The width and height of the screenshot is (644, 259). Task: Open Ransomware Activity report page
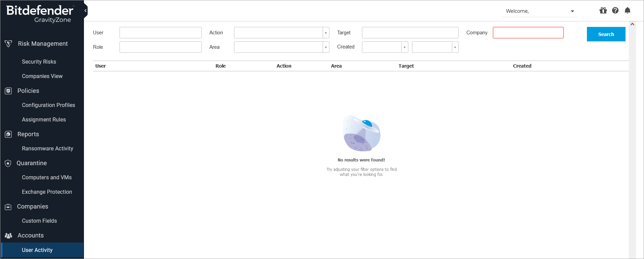click(x=47, y=148)
